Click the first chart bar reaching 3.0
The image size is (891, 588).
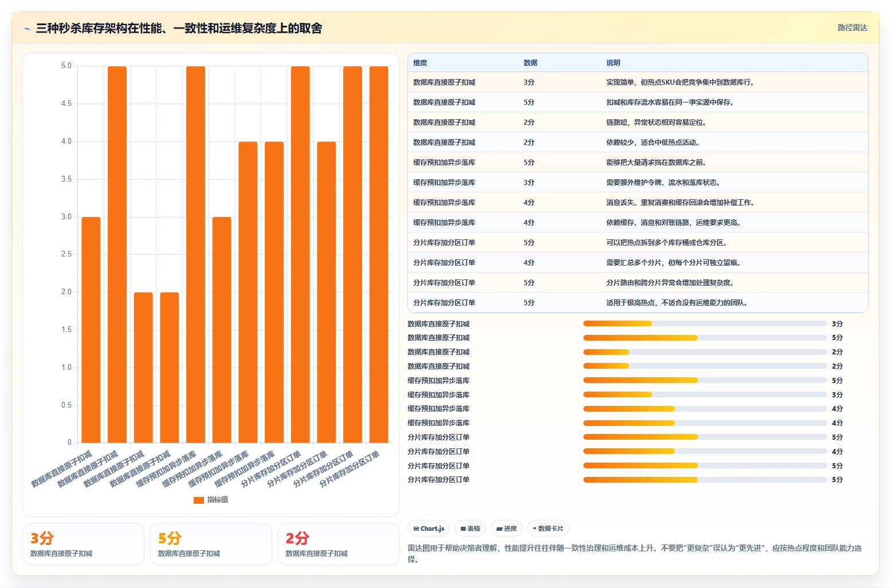[x=91, y=330]
